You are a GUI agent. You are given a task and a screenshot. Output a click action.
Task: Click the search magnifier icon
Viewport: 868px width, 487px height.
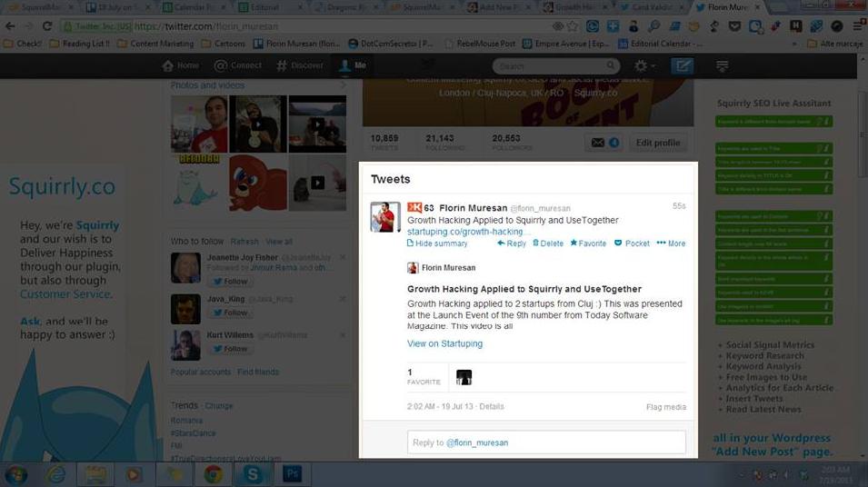tap(610, 65)
